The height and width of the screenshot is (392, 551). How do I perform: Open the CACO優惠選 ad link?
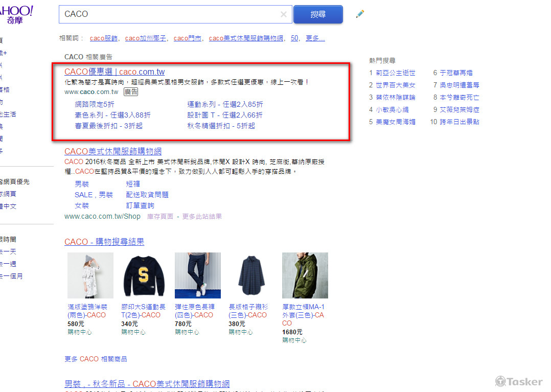(114, 72)
